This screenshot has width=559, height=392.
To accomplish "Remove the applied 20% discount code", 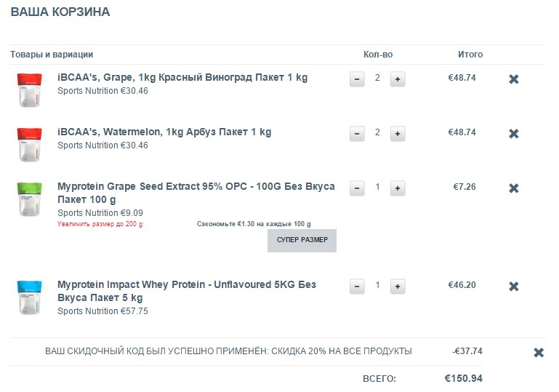I will [x=539, y=353].
